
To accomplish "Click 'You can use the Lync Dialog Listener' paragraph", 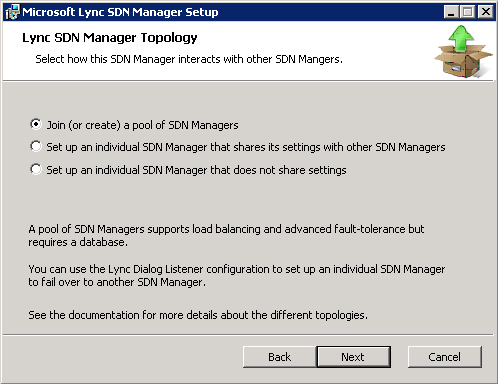I will [x=237, y=276].
